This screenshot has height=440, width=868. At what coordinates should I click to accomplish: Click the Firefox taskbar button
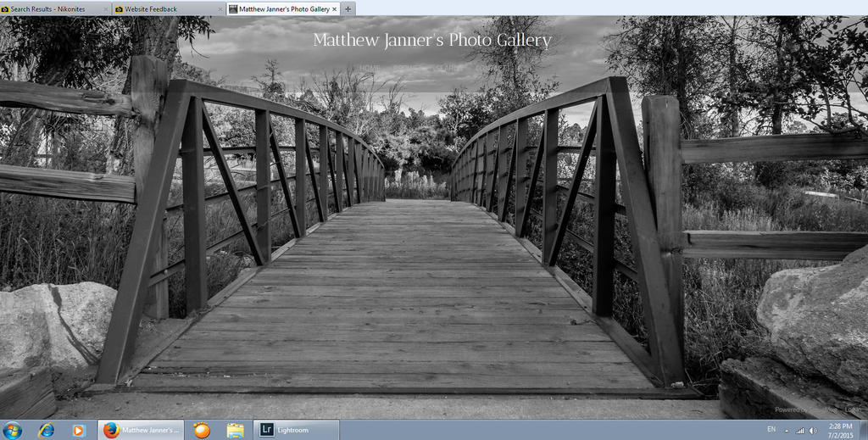coord(141,430)
